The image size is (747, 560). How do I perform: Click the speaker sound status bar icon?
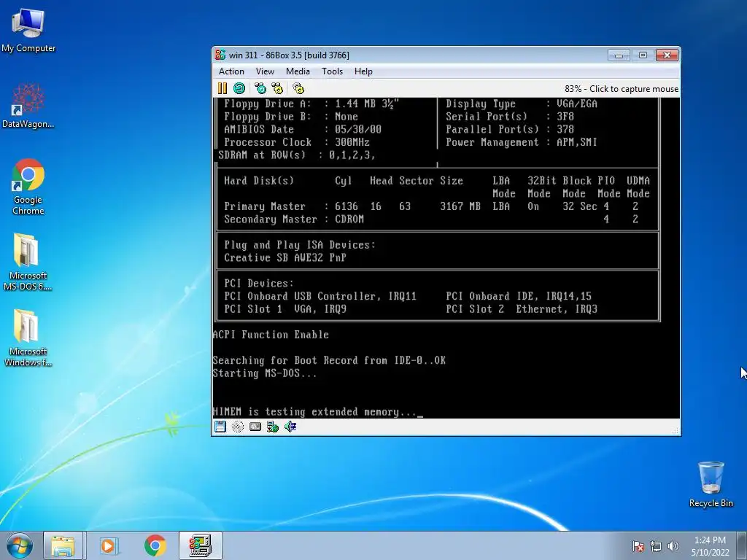[x=290, y=427]
